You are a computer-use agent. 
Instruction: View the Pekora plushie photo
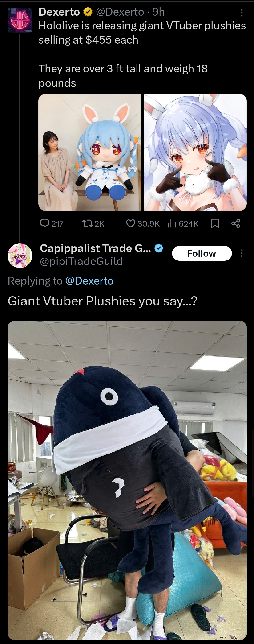click(90, 152)
